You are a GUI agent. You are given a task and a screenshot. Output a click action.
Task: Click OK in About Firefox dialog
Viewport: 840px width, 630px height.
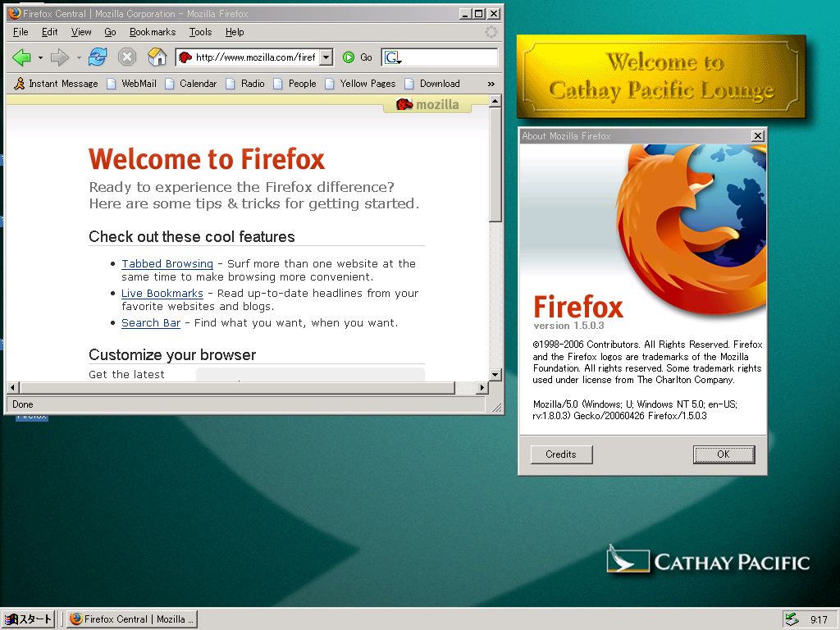coord(724,454)
